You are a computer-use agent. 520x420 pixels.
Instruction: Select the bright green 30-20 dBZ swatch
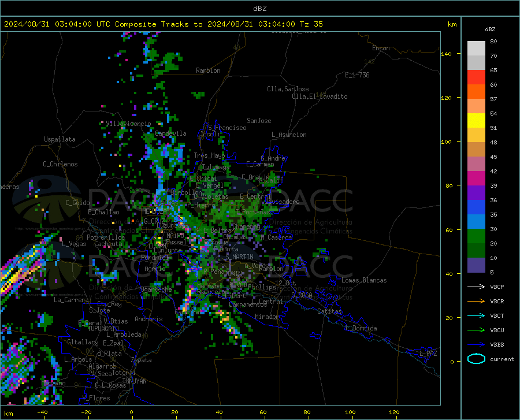(x=476, y=236)
